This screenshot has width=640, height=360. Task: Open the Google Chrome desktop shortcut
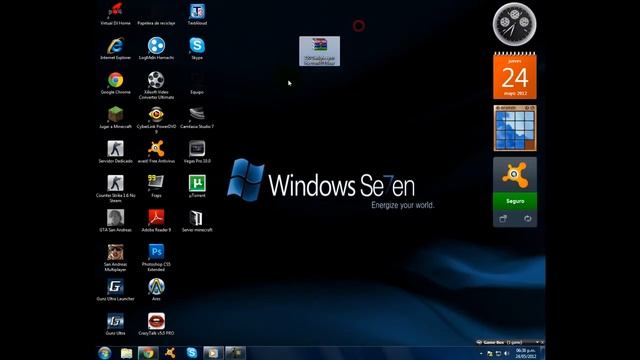tap(116, 83)
